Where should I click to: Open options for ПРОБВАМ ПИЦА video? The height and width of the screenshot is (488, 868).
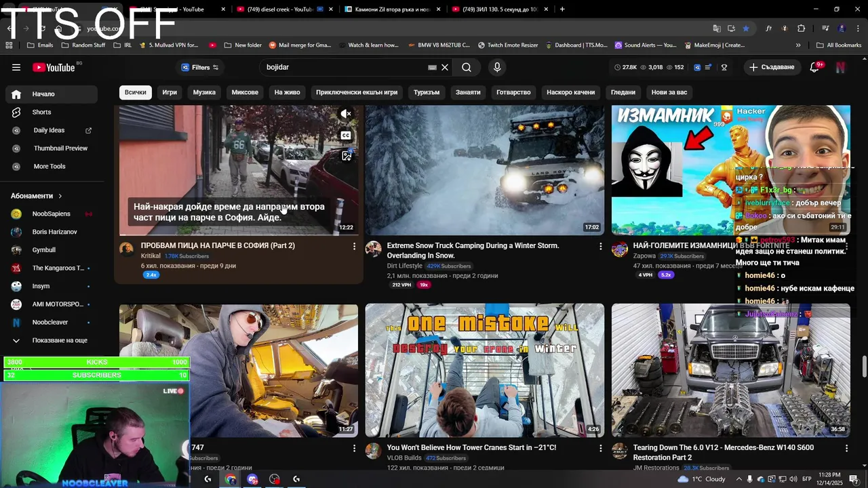coord(354,246)
